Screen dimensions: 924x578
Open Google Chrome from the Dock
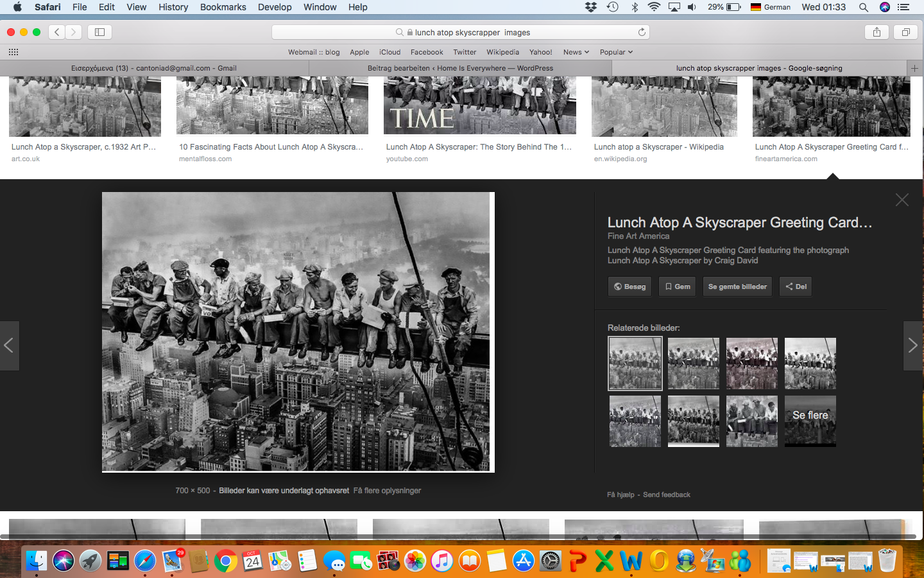pos(225,561)
